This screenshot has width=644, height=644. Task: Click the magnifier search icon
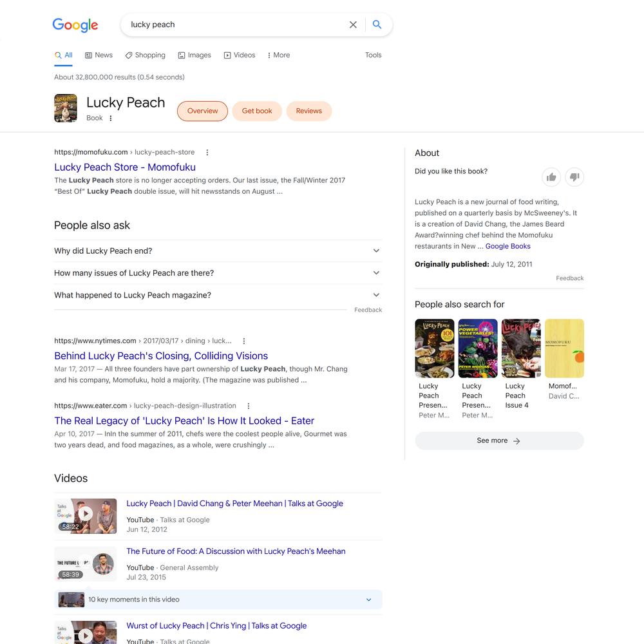coord(377,24)
